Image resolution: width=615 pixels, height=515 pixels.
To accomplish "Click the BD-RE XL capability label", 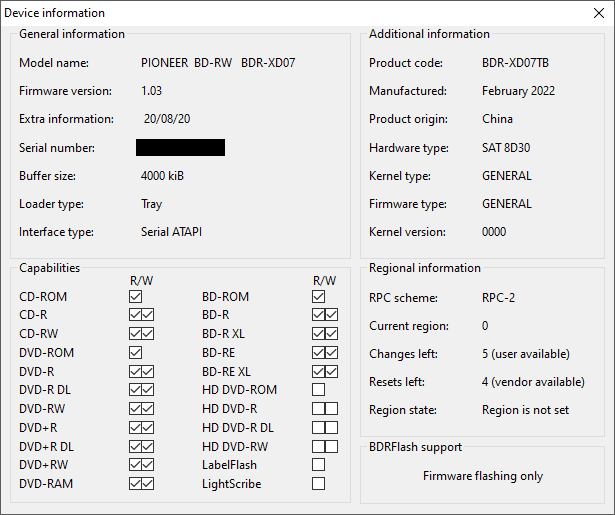I will 226,371.
